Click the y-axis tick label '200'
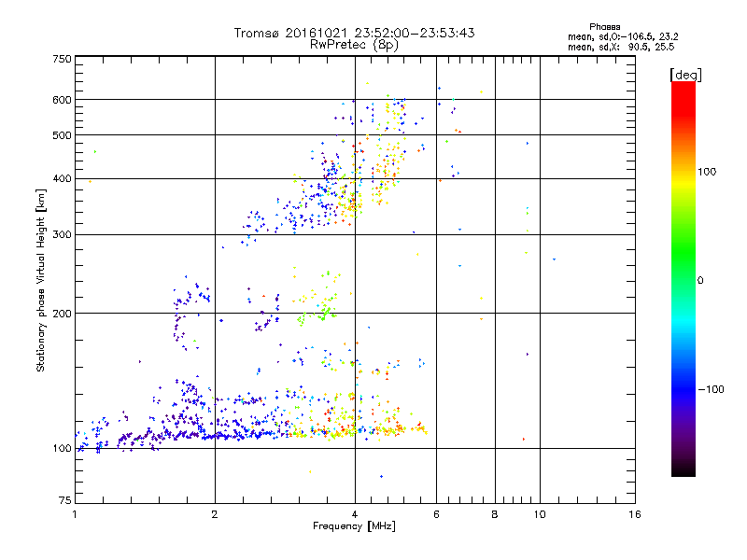 (x=62, y=314)
